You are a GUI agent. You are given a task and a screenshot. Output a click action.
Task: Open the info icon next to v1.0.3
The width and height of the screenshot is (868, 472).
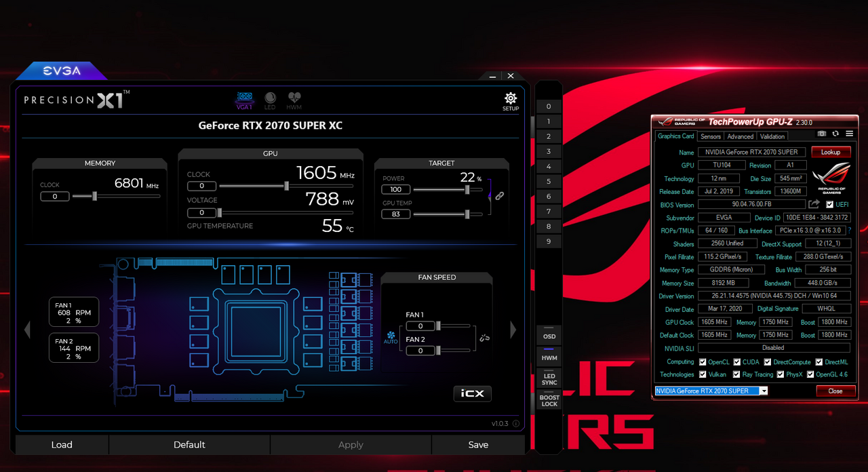coord(516,424)
